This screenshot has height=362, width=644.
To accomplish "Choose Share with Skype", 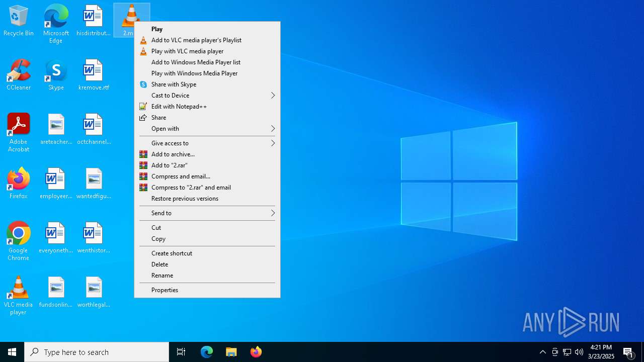I will (207, 84).
